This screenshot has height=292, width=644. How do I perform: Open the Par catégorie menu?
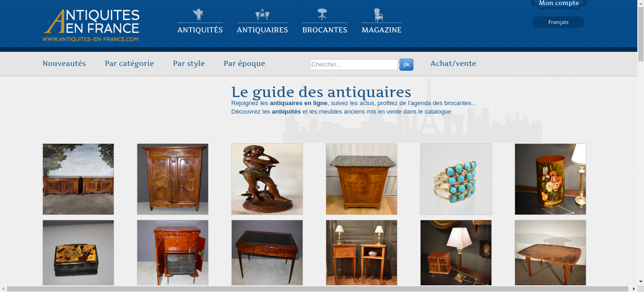point(129,64)
